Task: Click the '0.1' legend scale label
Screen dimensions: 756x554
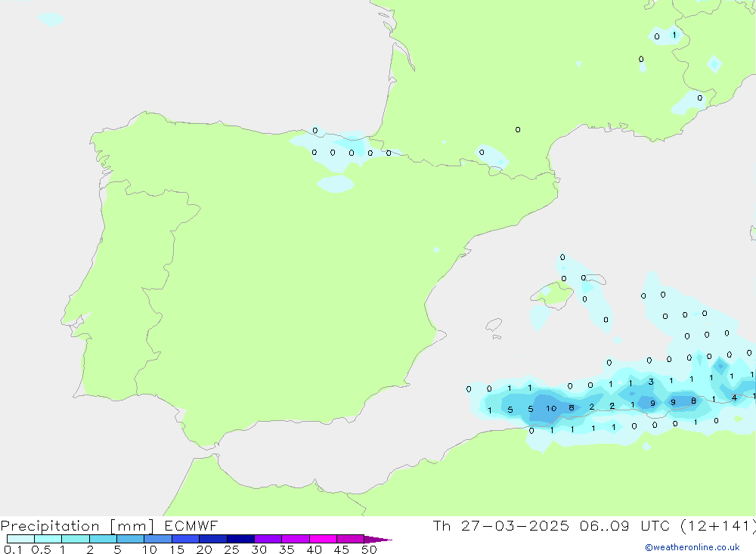Action: pos(13,549)
